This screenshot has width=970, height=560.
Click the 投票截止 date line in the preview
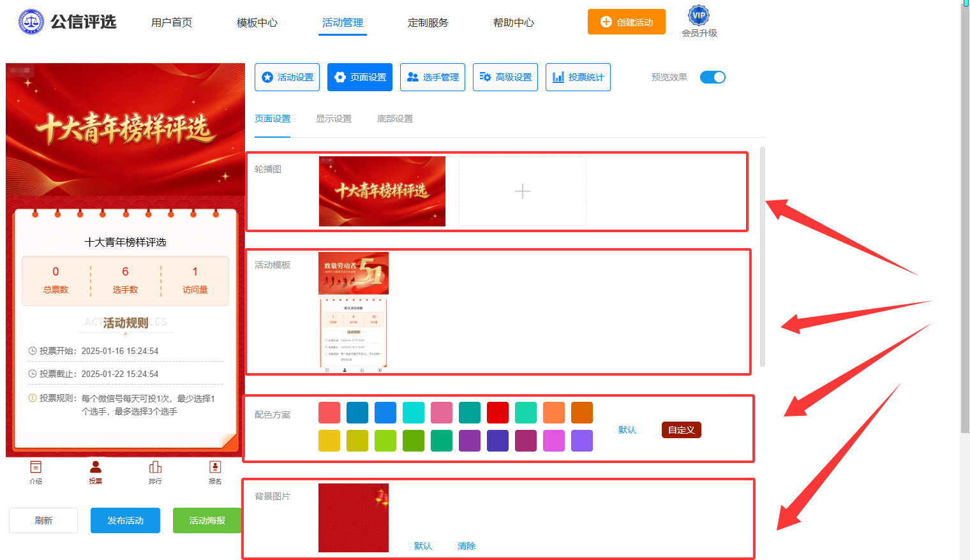tap(94, 374)
